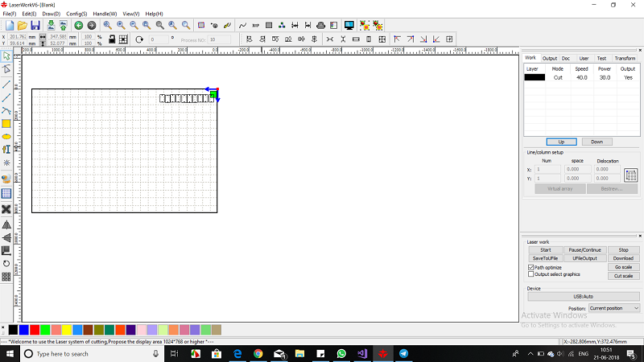Switch to the Output tab

tap(550, 58)
